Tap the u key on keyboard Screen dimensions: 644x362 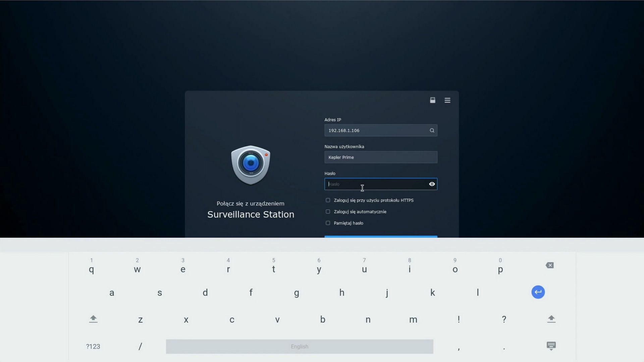pos(364,269)
